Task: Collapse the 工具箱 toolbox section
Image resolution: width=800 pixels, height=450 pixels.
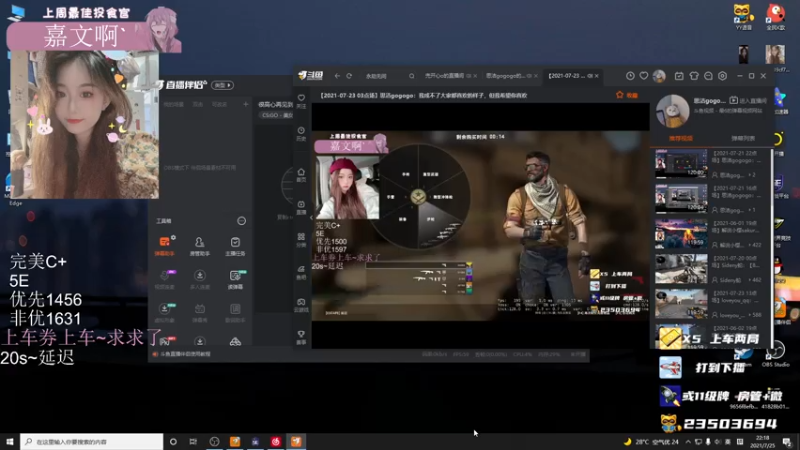Action: coord(241,221)
